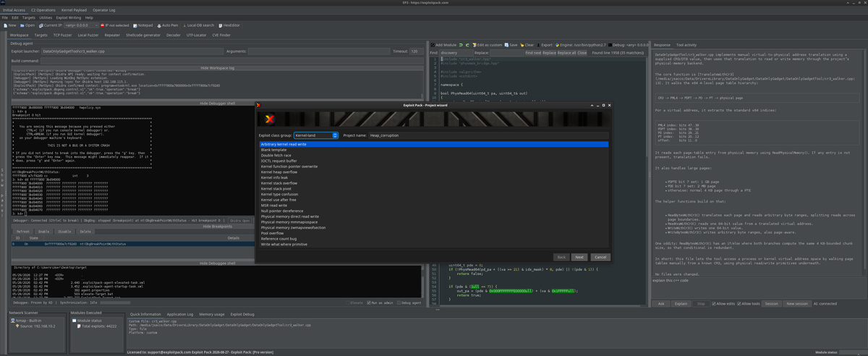Click the Current IP network icon
868x356 pixels.
41,25
